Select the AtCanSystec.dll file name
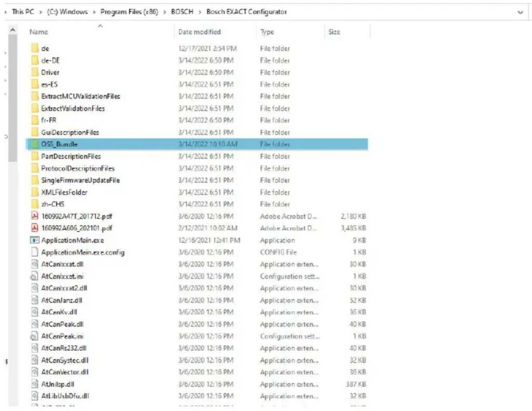 point(65,360)
